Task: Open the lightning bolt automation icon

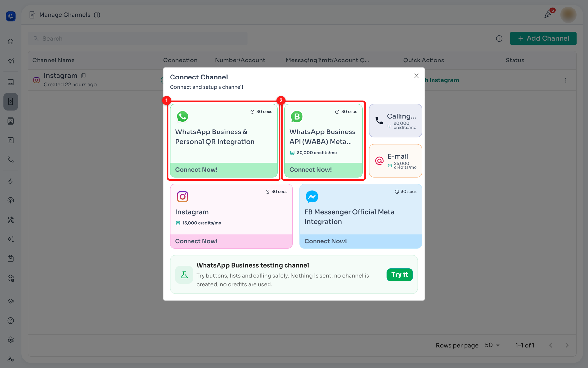Action: [11, 181]
